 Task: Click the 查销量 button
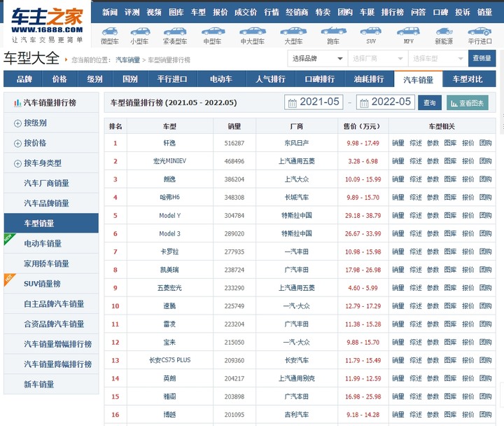[482, 58]
